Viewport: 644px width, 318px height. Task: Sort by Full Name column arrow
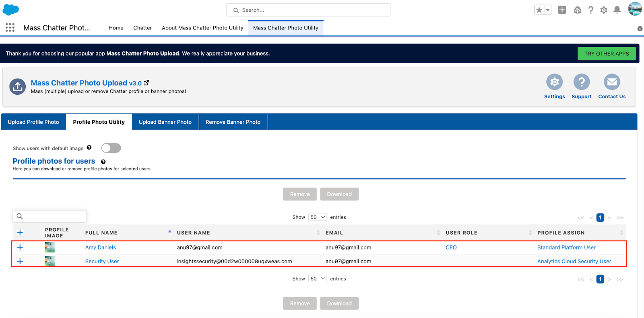pos(170,231)
